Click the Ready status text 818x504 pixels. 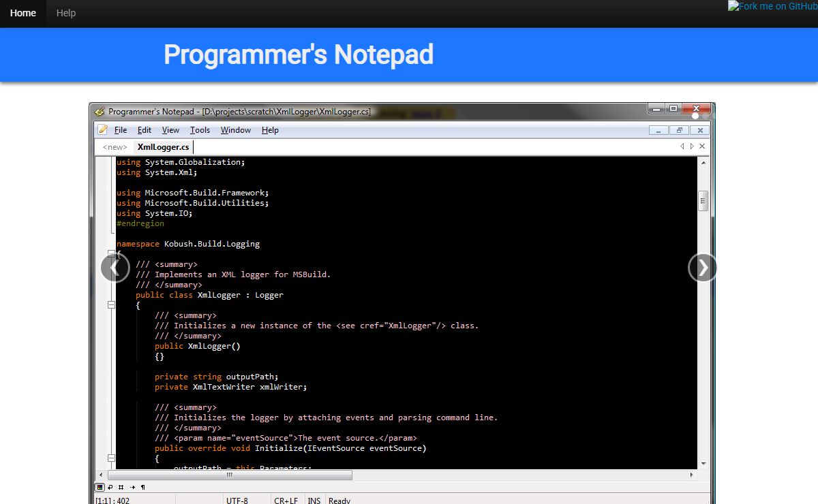click(x=339, y=501)
